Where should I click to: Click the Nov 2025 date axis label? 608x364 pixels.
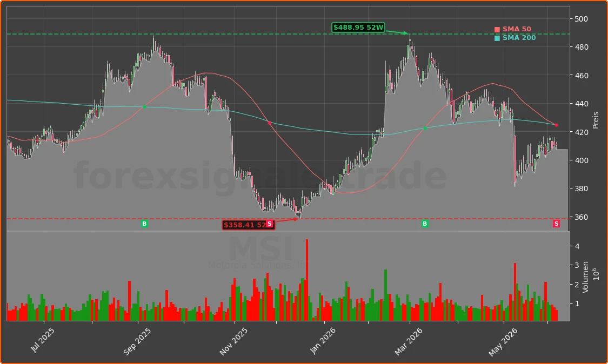pos(233,341)
